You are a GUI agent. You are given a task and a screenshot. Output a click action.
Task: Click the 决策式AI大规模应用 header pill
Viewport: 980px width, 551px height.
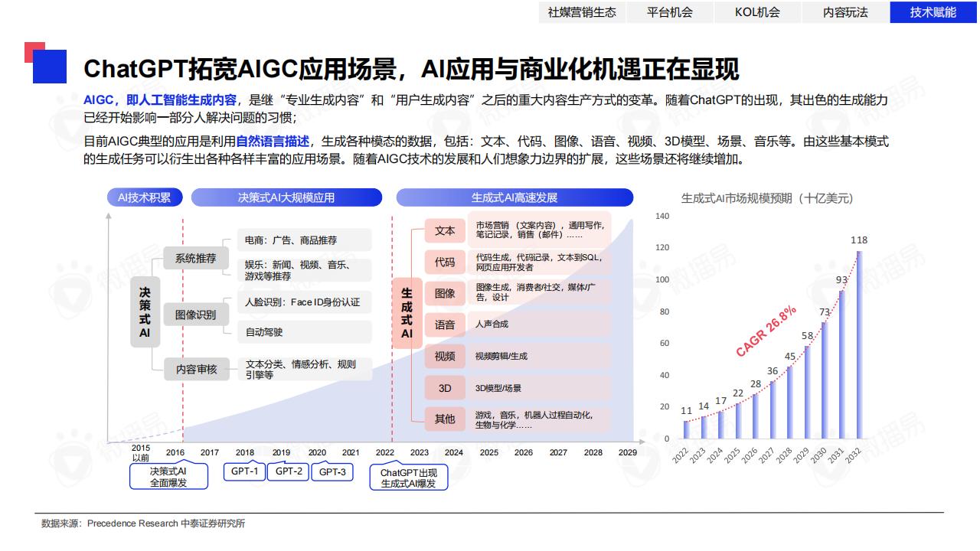[x=286, y=197]
